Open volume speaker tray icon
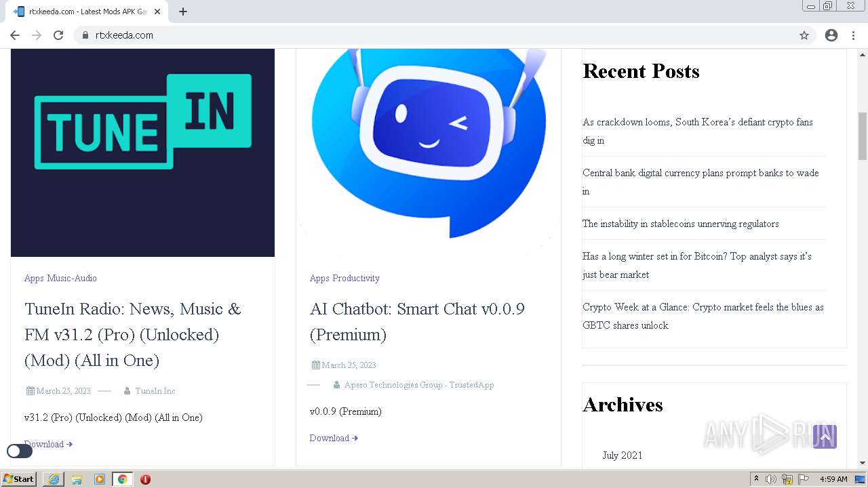The height and width of the screenshot is (488, 868). (771, 479)
